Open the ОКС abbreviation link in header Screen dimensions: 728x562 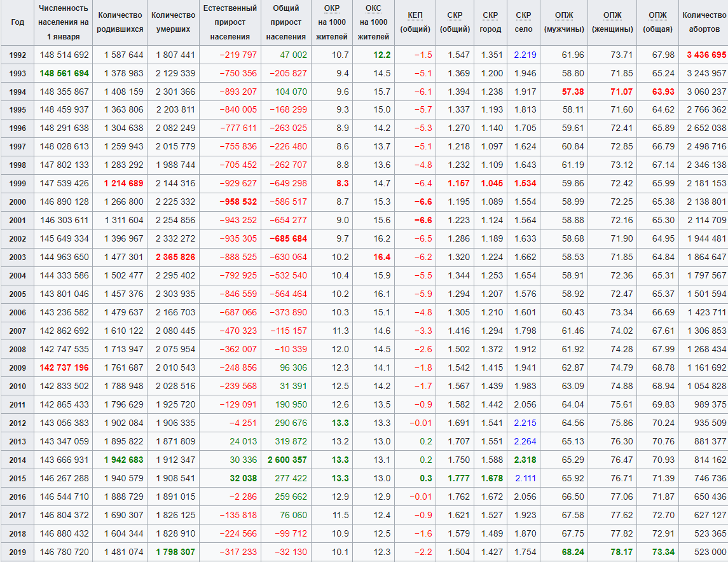[373, 8]
